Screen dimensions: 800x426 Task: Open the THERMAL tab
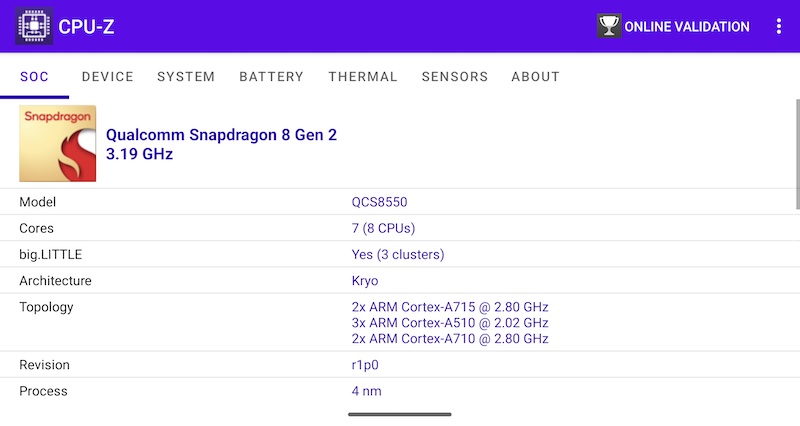tap(363, 77)
